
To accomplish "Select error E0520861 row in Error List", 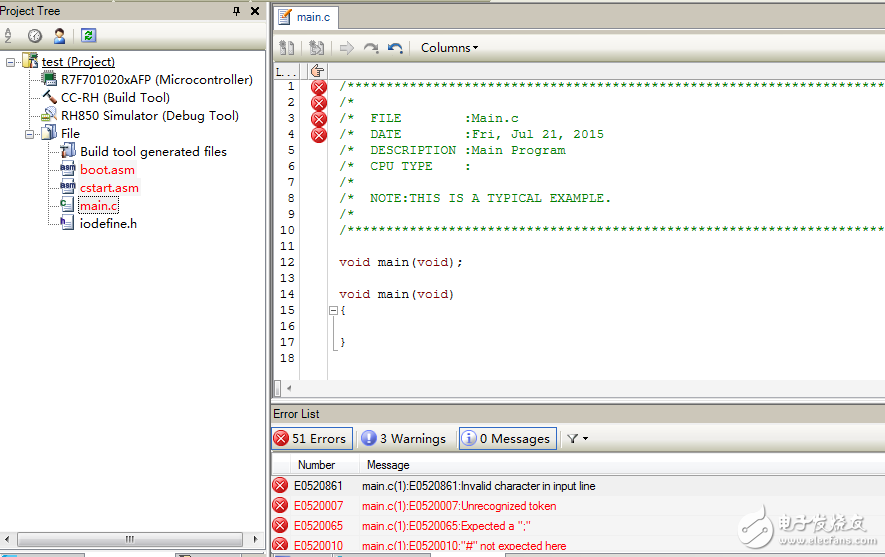I will (x=478, y=486).
